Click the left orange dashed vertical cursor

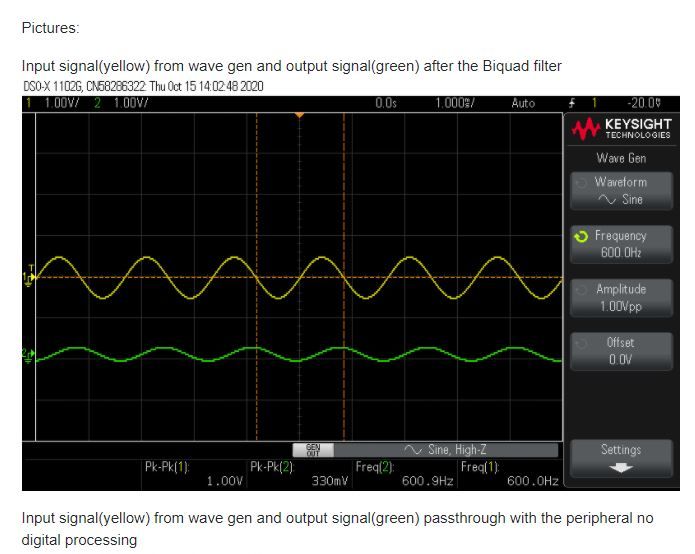[x=257, y=277]
